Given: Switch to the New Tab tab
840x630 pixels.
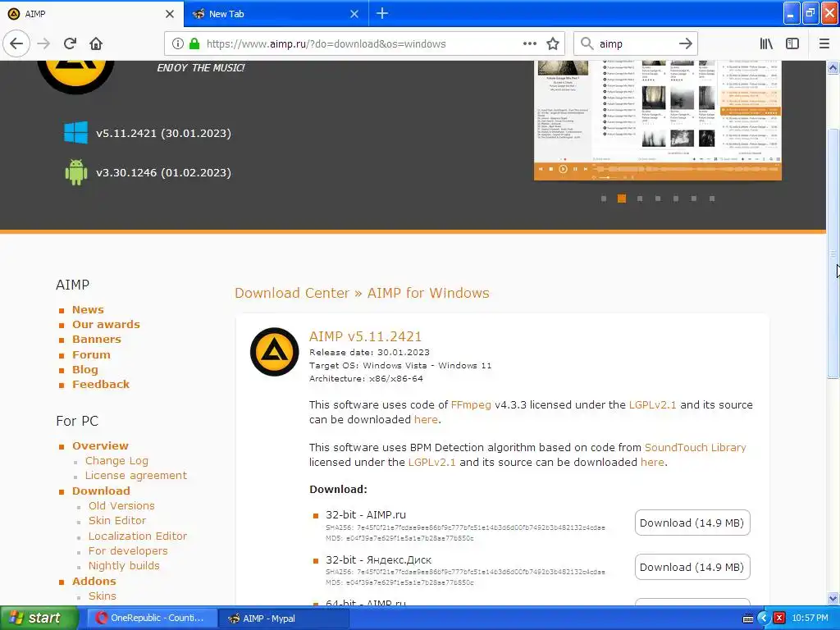Looking at the screenshot, I should (x=276, y=14).
